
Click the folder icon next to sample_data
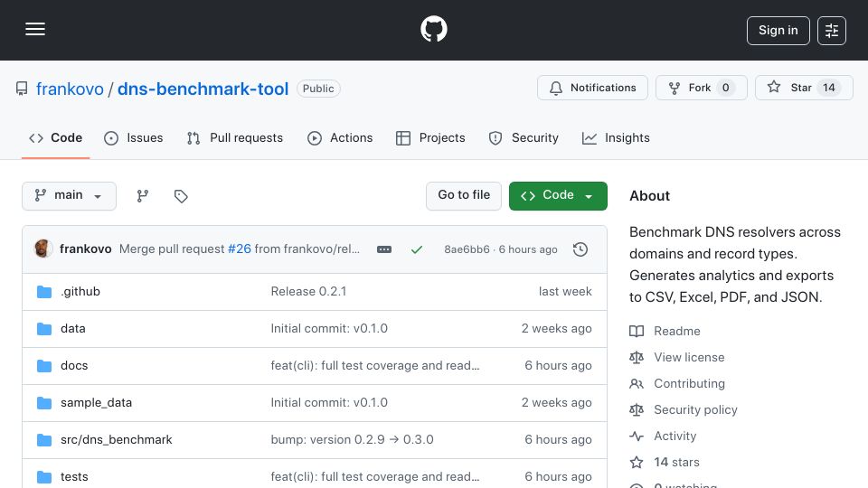pyautogui.click(x=44, y=403)
